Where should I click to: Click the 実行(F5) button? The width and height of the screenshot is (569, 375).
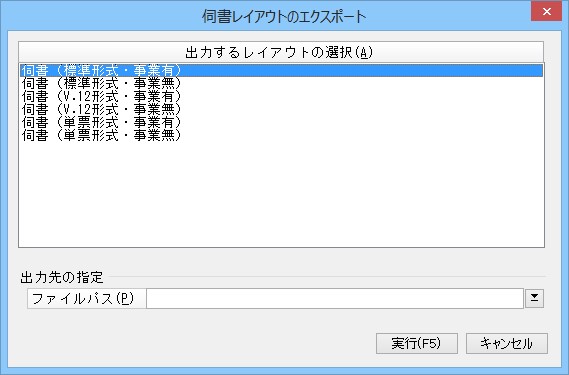(417, 343)
